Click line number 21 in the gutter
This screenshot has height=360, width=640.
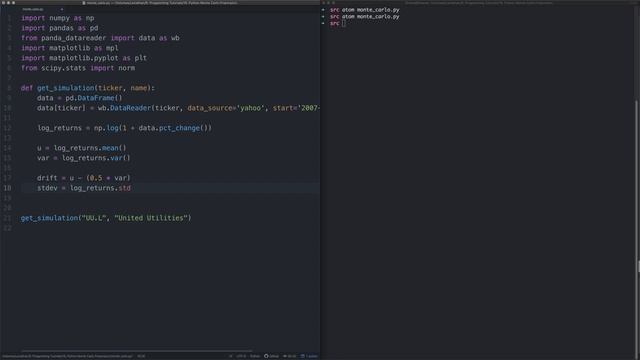8,218
